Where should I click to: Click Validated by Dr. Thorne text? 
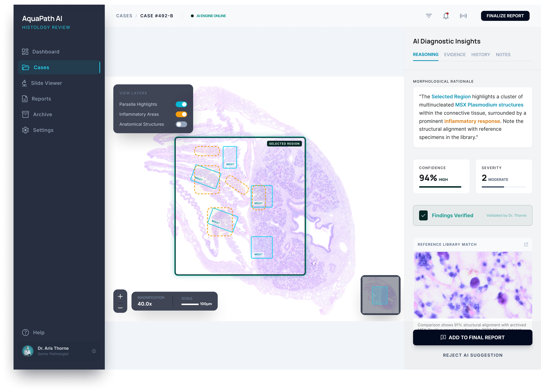(x=506, y=215)
